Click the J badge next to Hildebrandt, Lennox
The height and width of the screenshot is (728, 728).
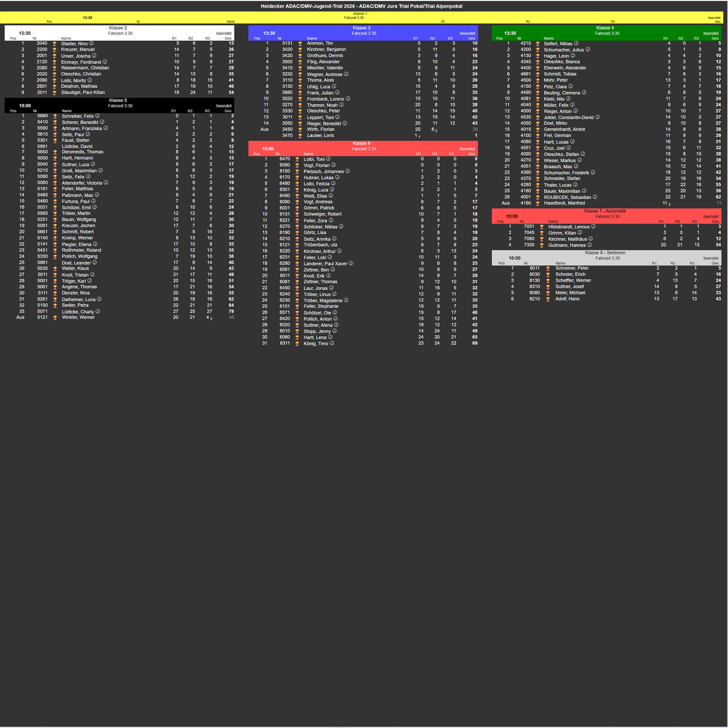594,227
